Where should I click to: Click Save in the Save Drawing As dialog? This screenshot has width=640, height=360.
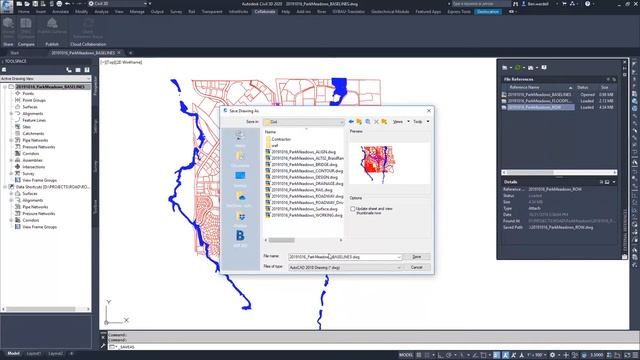click(416, 257)
